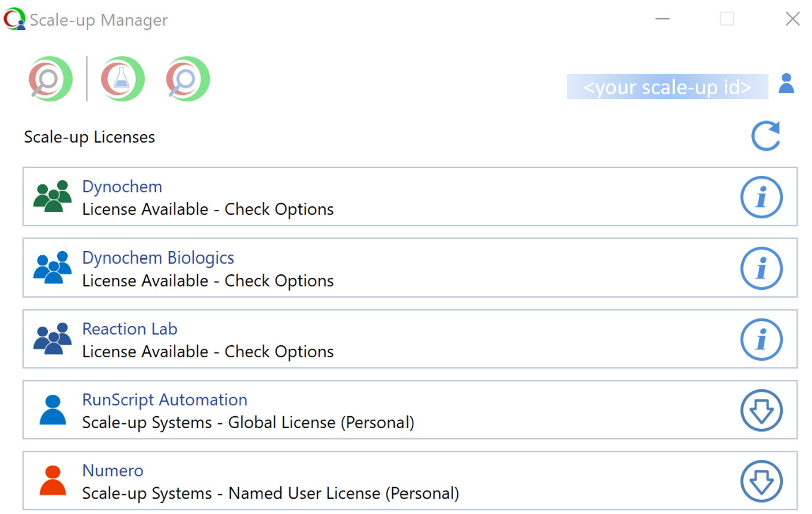
Task: Refresh the Scale-up Licenses list
Action: (x=765, y=137)
